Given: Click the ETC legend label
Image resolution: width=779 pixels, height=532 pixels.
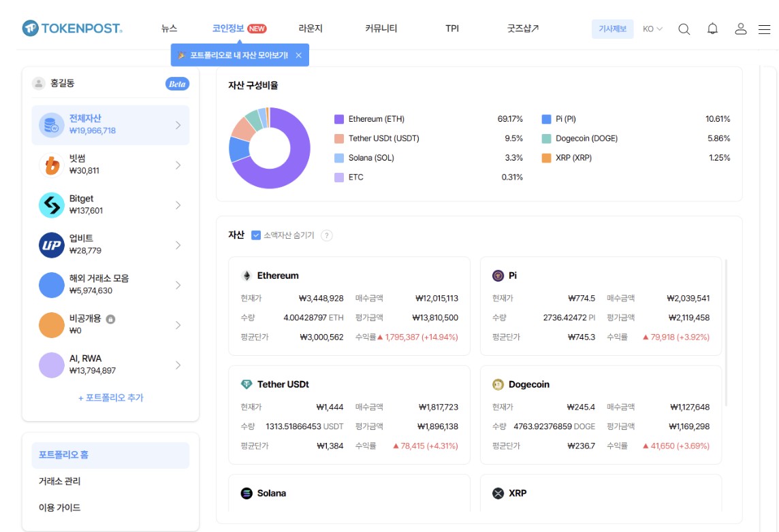Looking at the screenshot, I should [x=355, y=177].
